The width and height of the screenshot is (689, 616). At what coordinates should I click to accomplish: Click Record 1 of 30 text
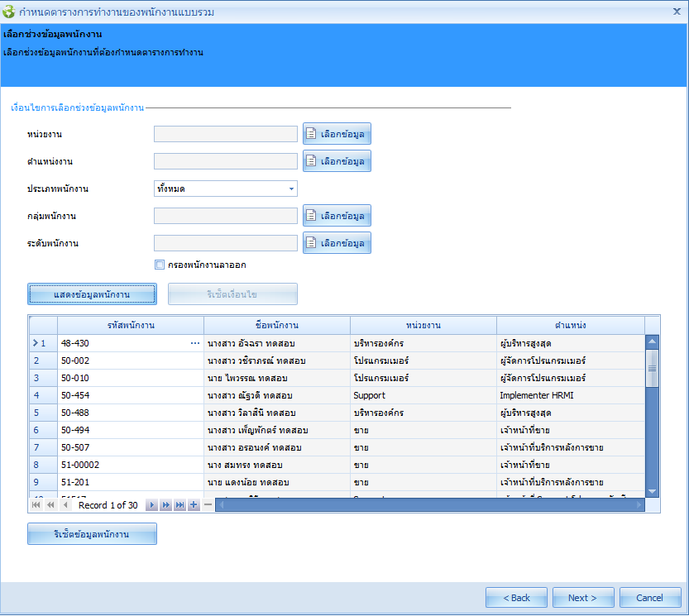click(x=108, y=505)
